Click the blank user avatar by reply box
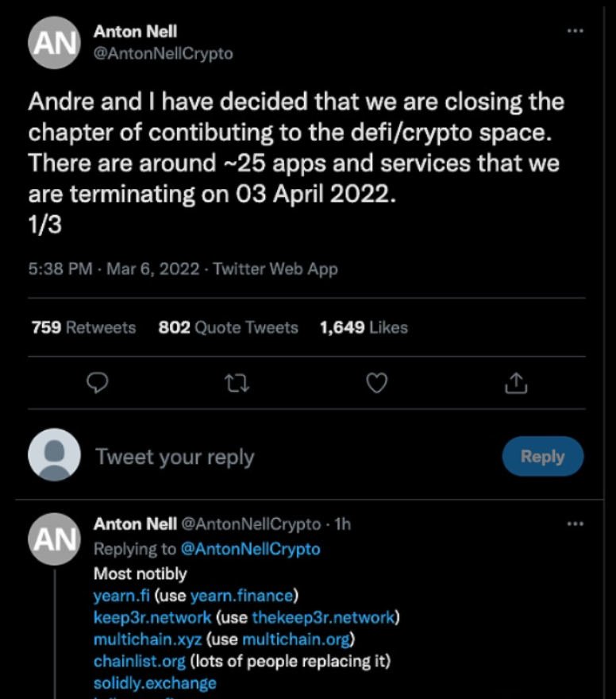This screenshot has height=699, width=616. click(53, 455)
